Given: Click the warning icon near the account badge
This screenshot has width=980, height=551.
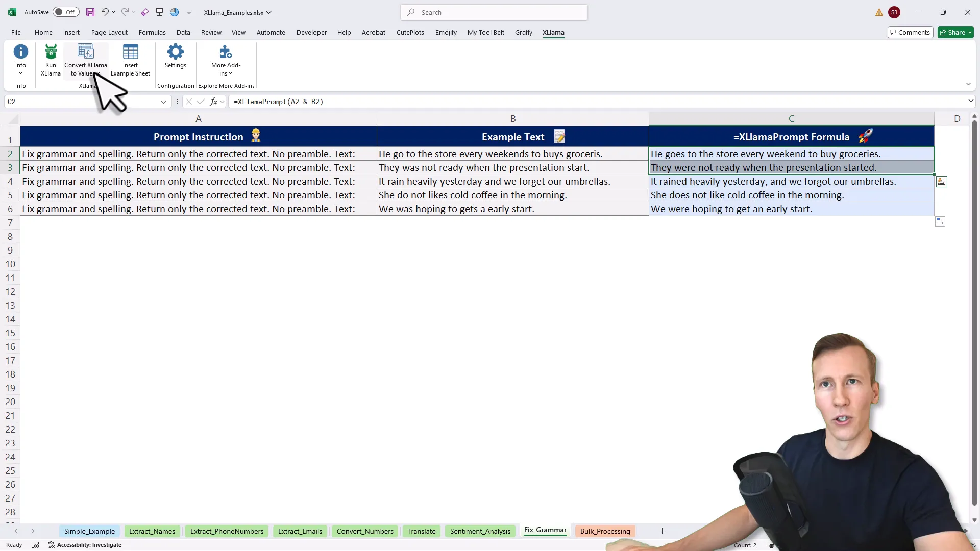Looking at the screenshot, I should [879, 12].
